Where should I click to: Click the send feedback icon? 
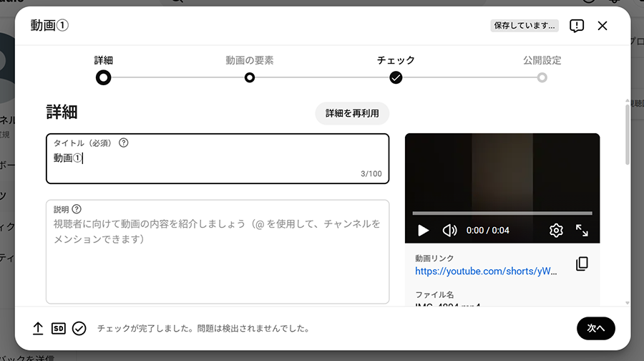(x=577, y=26)
